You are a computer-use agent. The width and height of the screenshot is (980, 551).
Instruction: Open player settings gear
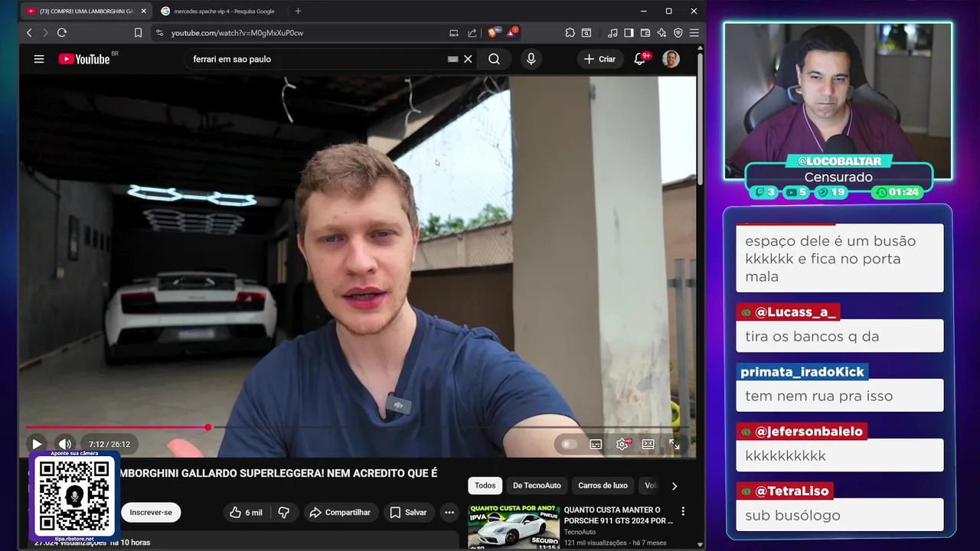(622, 444)
